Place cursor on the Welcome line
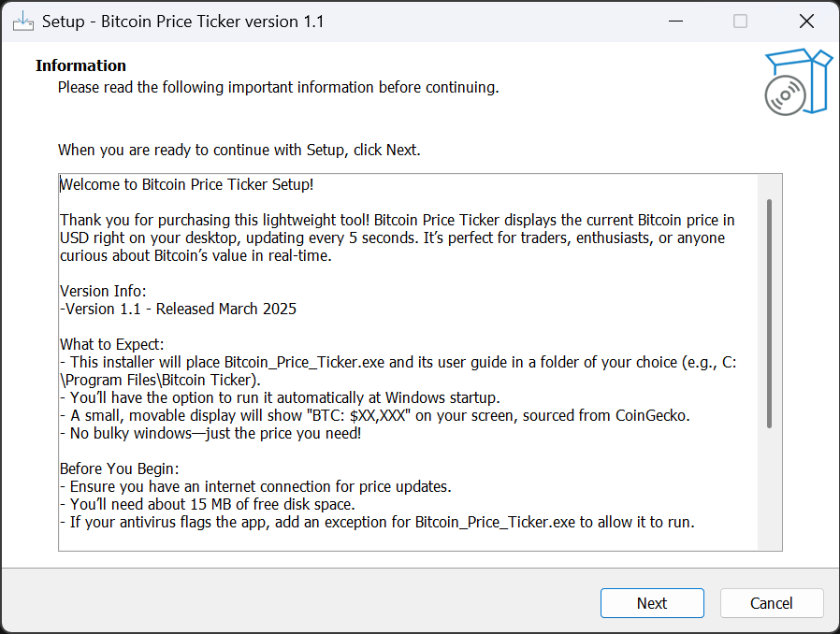Viewport: 840px width, 634px height. [187, 184]
